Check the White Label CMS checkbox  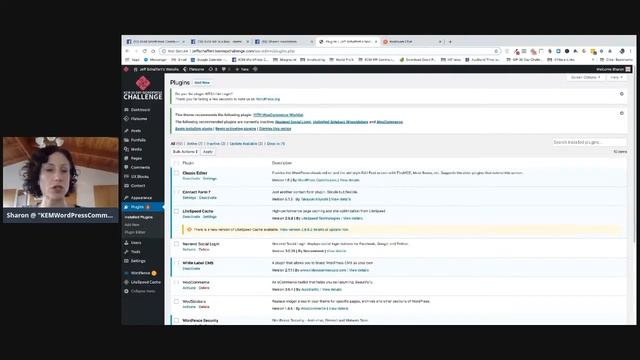176,263
